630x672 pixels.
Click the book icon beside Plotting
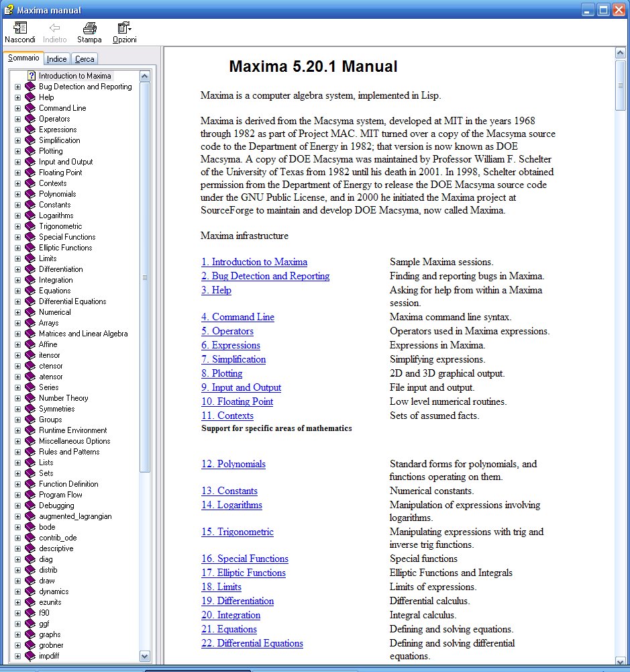[30, 151]
